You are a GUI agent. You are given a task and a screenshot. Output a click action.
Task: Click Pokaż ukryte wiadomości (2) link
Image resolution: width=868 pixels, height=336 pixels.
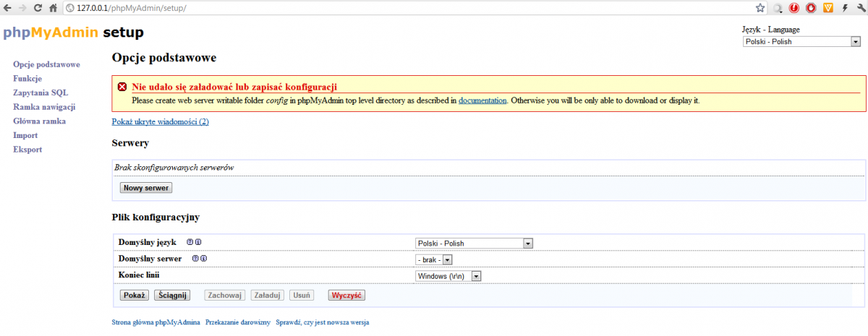[161, 122]
